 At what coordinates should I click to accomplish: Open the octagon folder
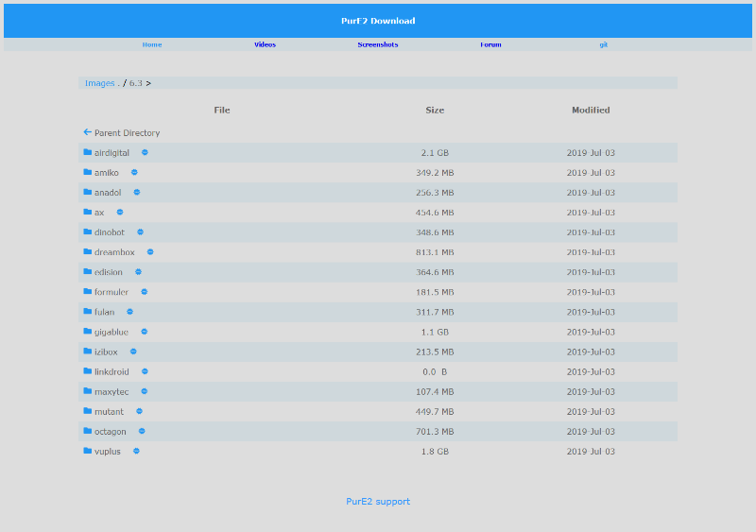pos(110,432)
